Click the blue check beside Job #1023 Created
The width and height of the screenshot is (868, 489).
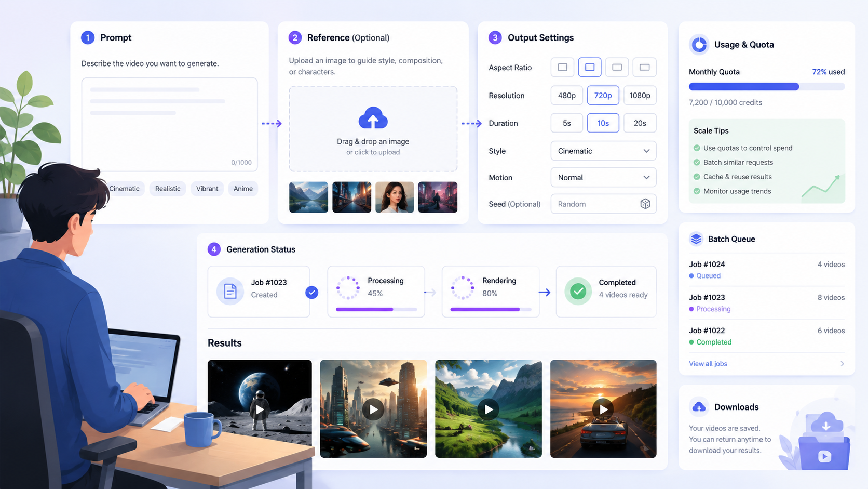(x=311, y=292)
